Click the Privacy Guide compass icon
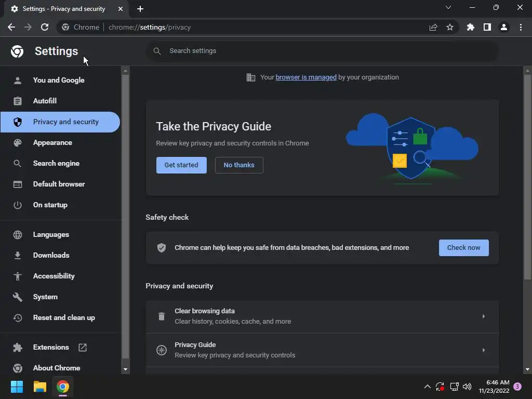Screen dimensions: 532x399 162,350
